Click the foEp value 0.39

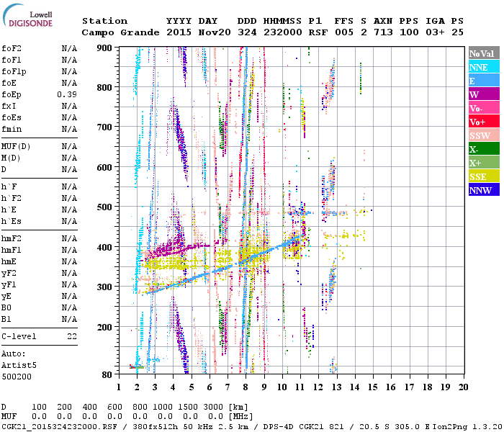coord(67,94)
